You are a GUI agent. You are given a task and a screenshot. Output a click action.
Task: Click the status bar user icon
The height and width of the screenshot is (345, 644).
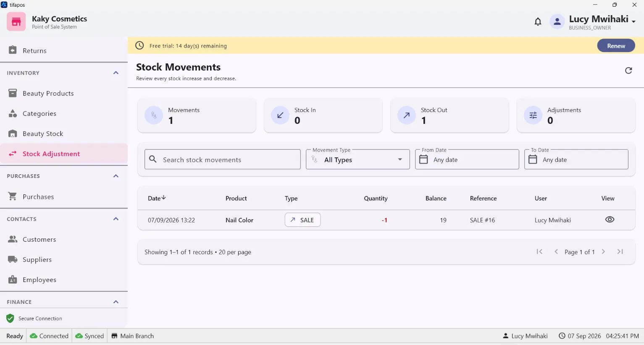tap(506, 336)
